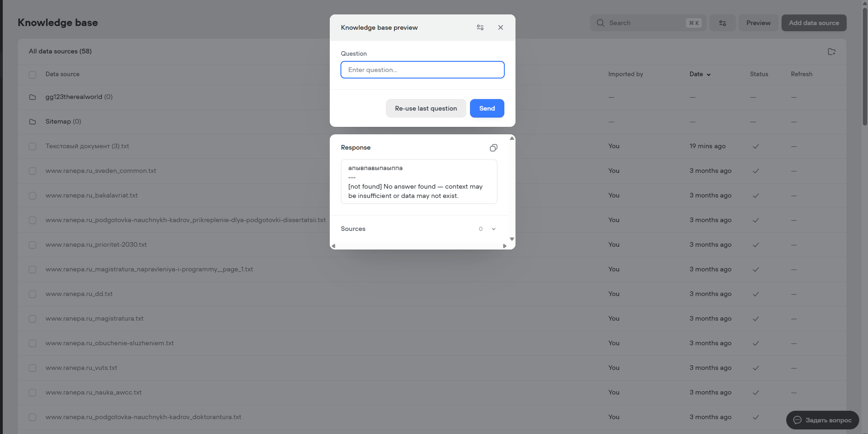Click status checkmark for www.ranepa.ru_obuchenie-sluzheniem.txt
Image resolution: width=868 pixels, height=434 pixels.
756,343
